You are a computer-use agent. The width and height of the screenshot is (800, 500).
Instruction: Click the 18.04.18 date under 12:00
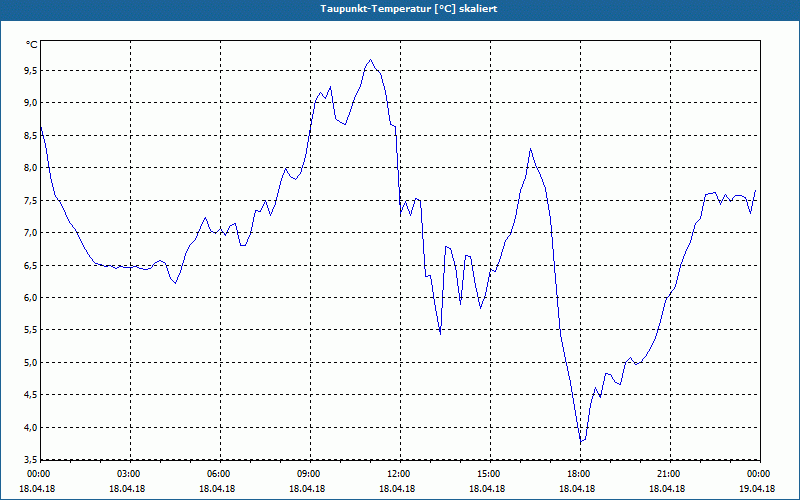[397, 488]
